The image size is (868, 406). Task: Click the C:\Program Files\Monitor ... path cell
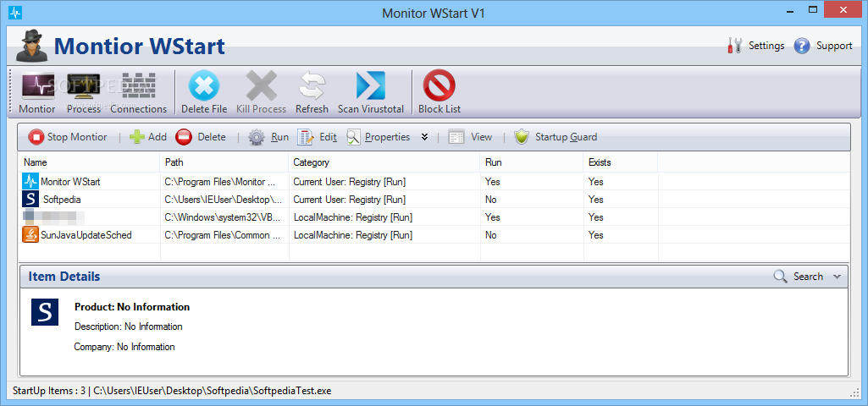[220, 181]
